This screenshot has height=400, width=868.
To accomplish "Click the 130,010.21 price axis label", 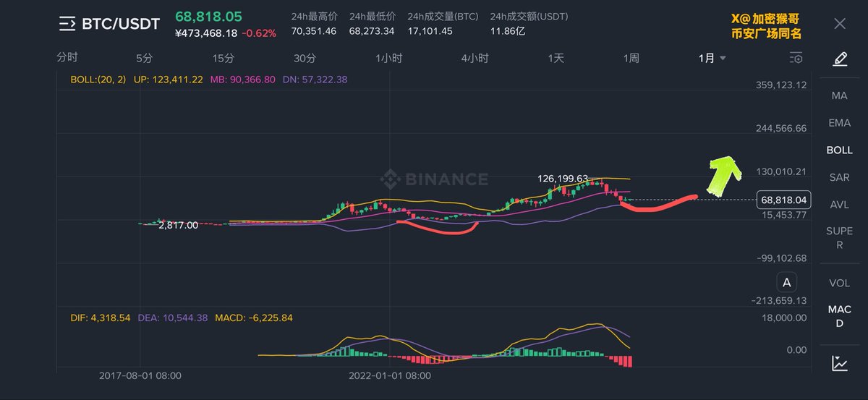I will coord(780,171).
